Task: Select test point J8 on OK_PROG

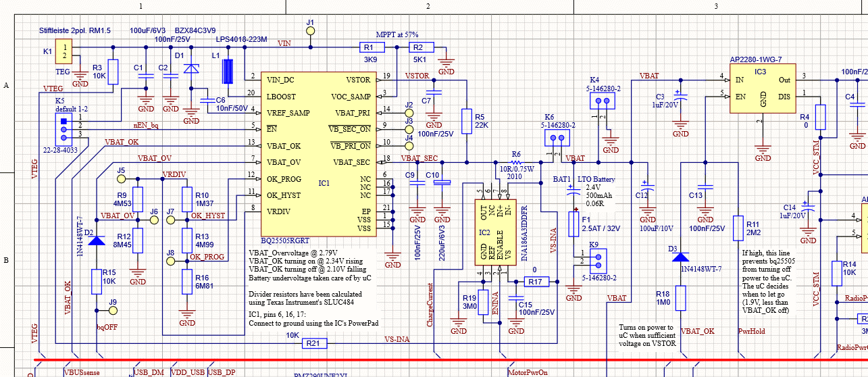Action: (170, 261)
